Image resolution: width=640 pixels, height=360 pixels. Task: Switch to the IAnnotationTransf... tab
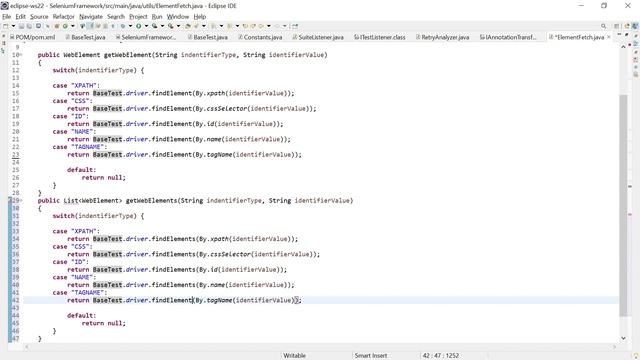(x=508, y=37)
